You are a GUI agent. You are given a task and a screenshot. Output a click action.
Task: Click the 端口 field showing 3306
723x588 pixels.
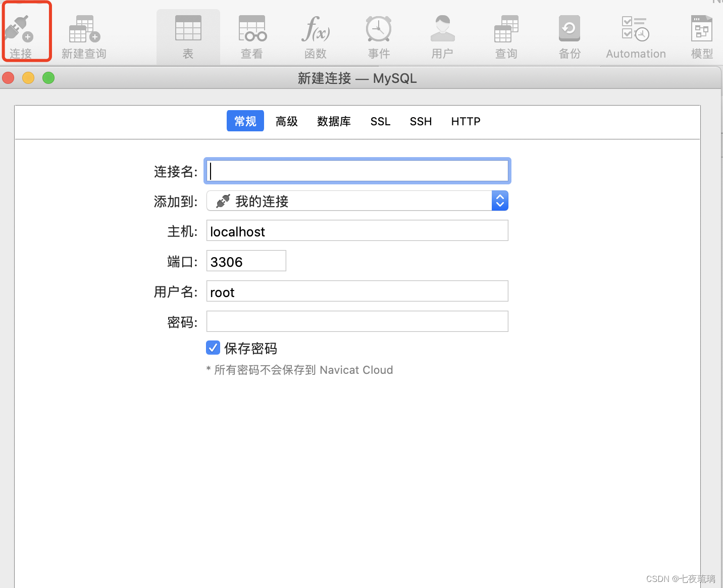click(246, 261)
